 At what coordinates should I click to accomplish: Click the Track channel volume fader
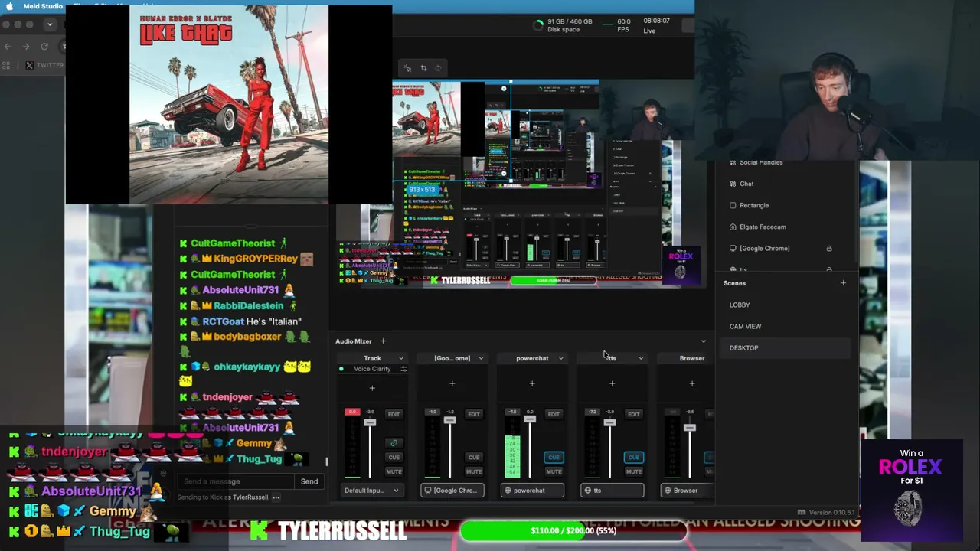370,422
